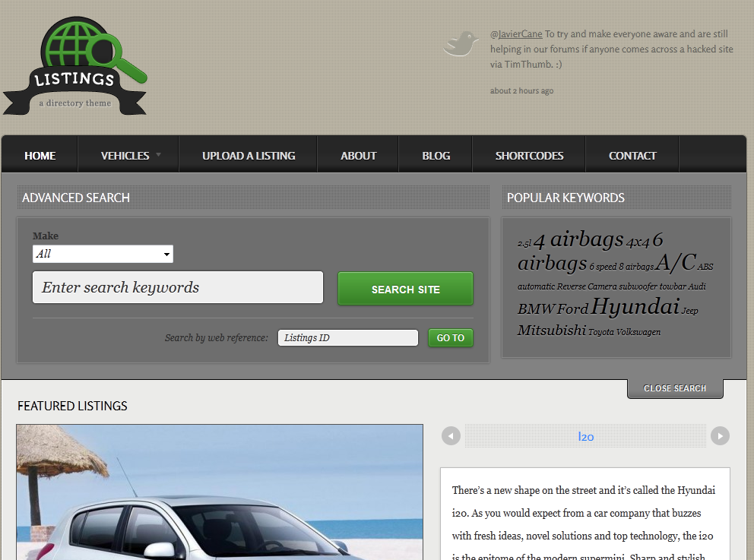Click the Featured Listings heading
Screen dimensions: 754x560
coord(73,407)
